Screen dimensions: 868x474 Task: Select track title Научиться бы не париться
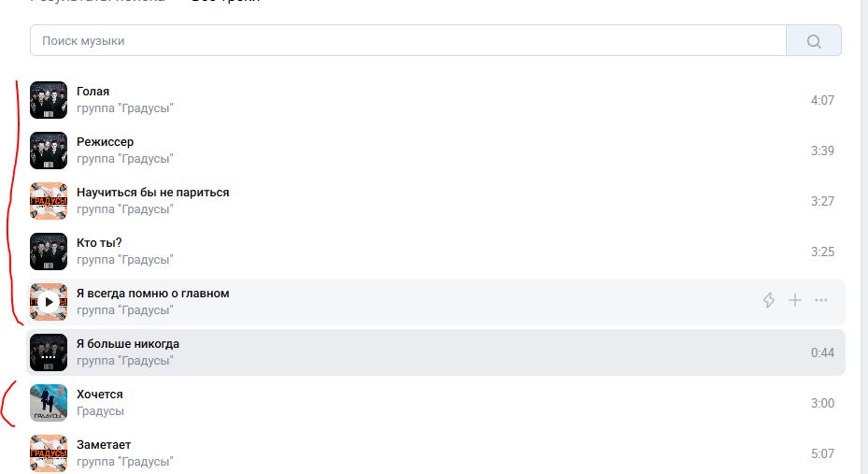(153, 193)
